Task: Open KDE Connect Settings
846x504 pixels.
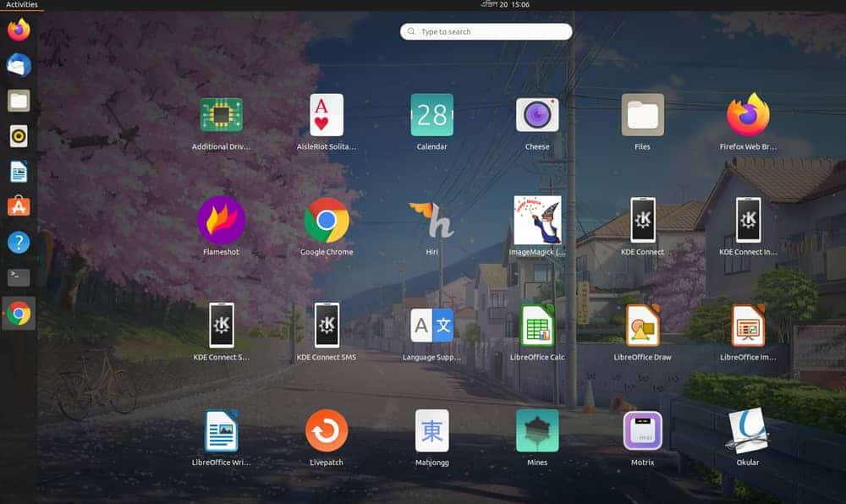Action: (221, 325)
